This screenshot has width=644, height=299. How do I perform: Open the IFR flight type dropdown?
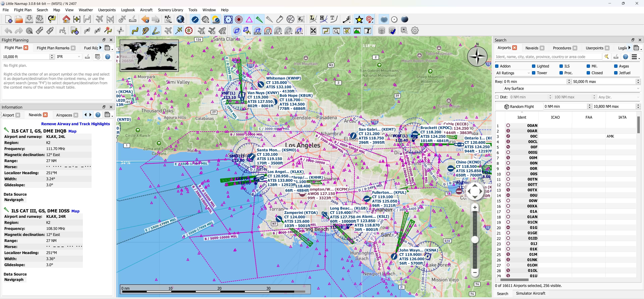68,57
